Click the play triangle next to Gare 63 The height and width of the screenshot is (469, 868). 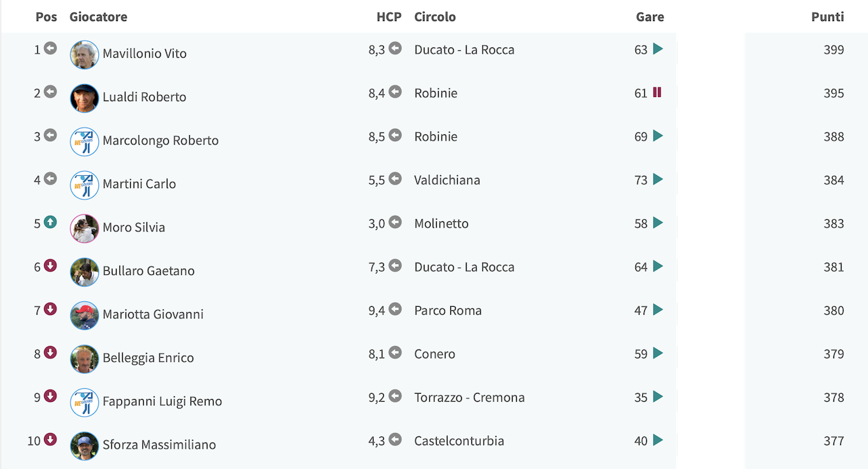pyautogui.click(x=658, y=49)
